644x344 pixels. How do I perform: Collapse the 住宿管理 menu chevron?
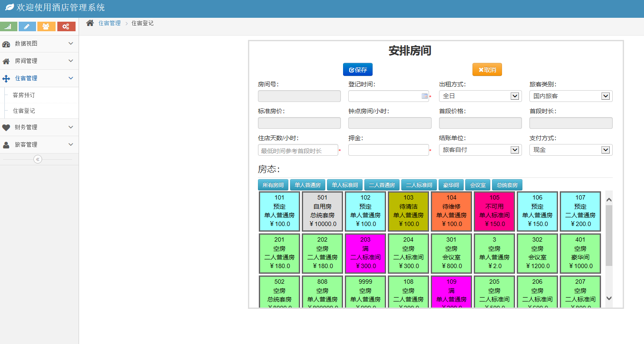coord(71,78)
